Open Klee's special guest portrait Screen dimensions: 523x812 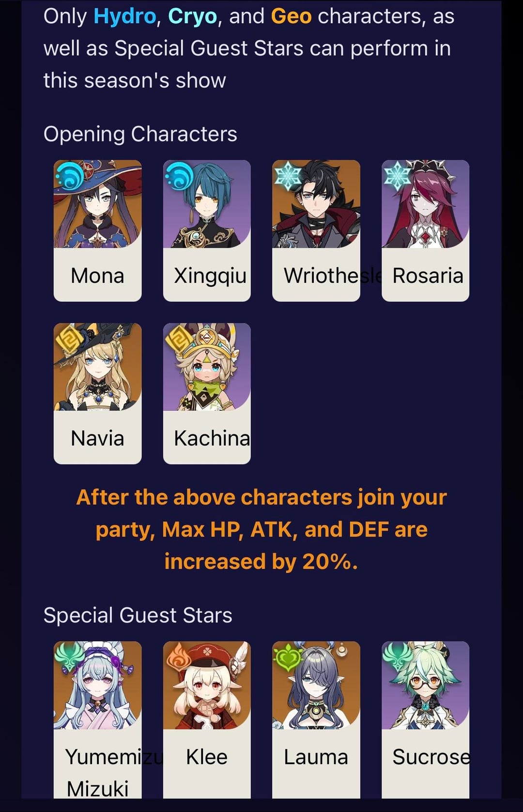[x=207, y=685]
